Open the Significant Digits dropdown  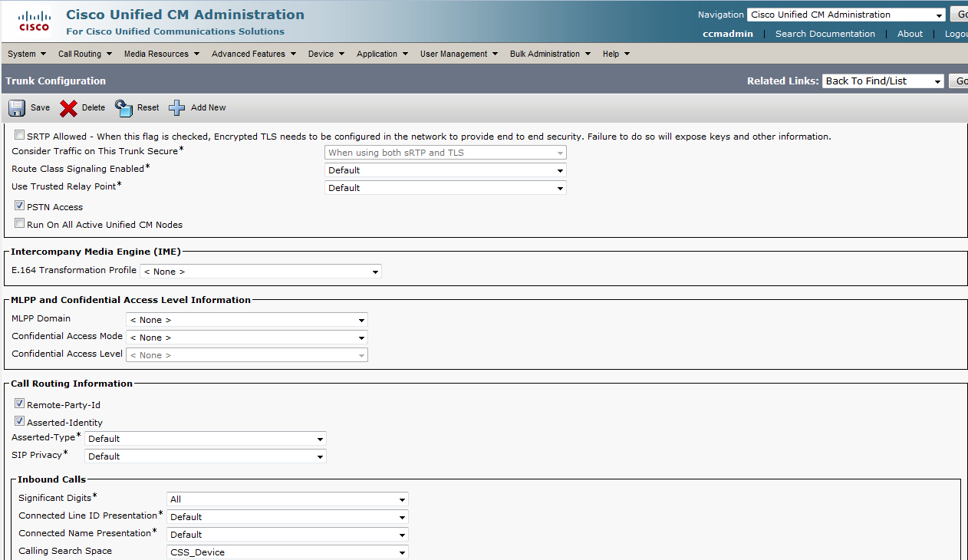click(288, 499)
